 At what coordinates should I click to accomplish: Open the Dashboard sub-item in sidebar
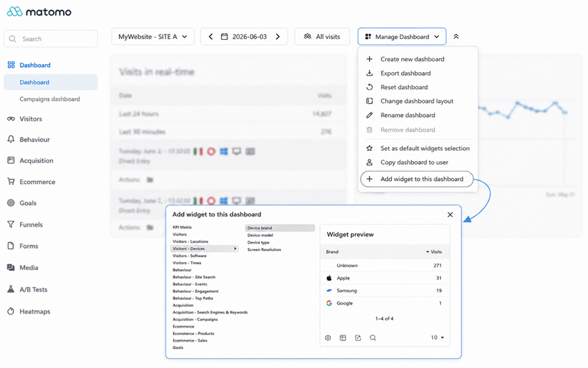click(51, 82)
